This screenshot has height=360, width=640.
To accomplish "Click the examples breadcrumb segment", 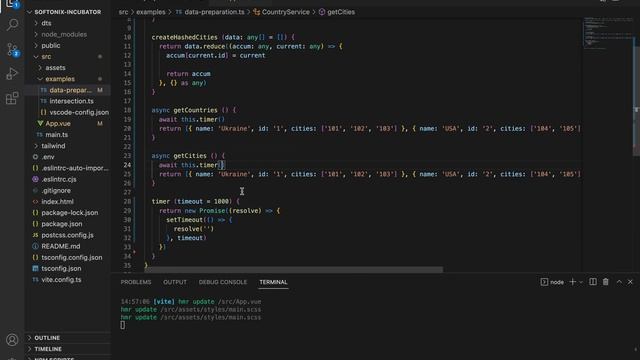I will (151, 12).
